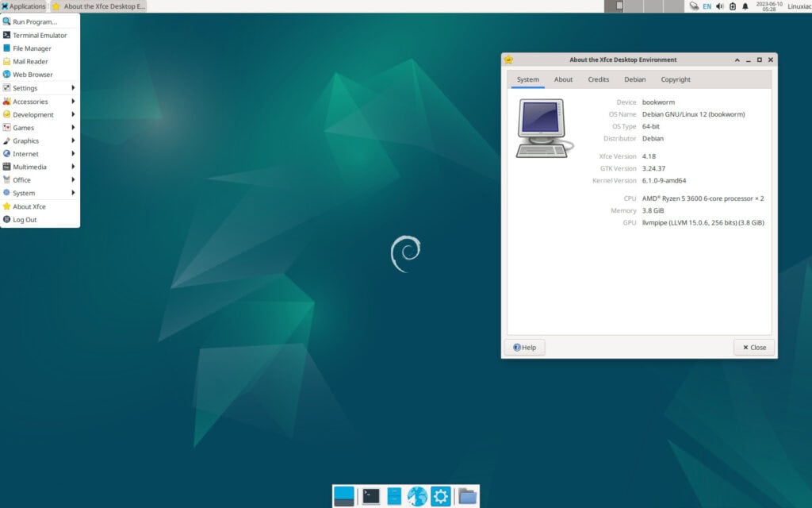
Task: Expand the Multimedia submenu
Action: pyautogui.click(x=32, y=167)
